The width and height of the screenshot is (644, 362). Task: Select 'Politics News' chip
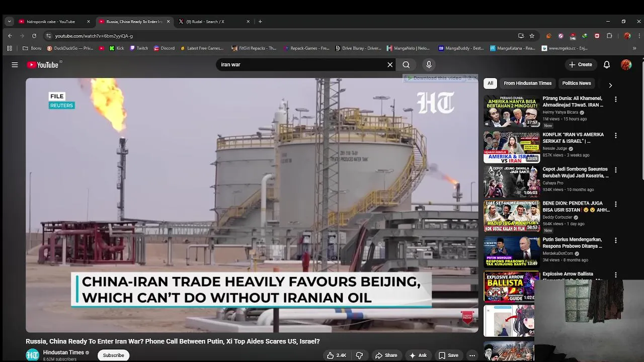pos(577,83)
